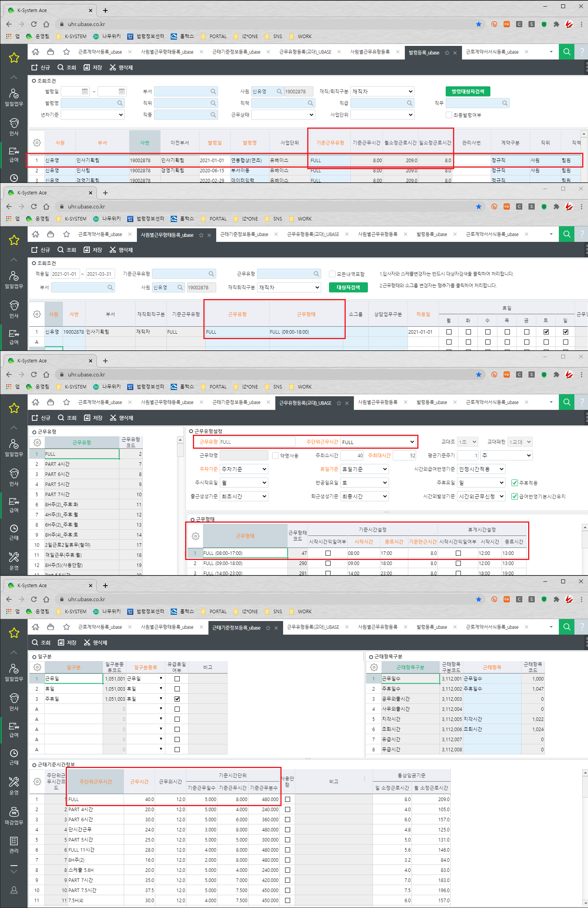The height and width of the screenshot is (908, 588).
Task: Toggle 최종발령여부 checkbox
Action: tap(449, 115)
